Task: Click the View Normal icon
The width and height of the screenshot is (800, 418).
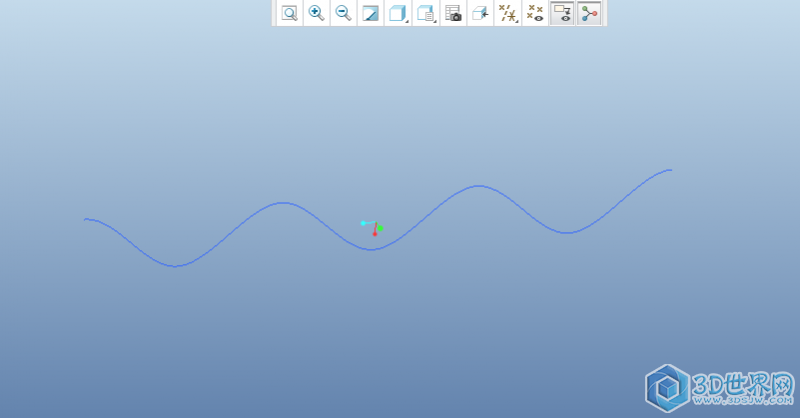Action: click(x=480, y=13)
